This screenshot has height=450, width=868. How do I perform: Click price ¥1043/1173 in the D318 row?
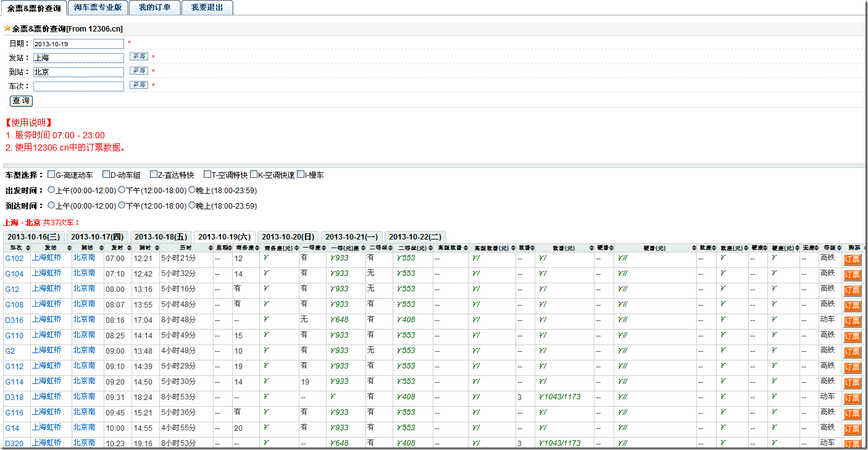[559, 397]
